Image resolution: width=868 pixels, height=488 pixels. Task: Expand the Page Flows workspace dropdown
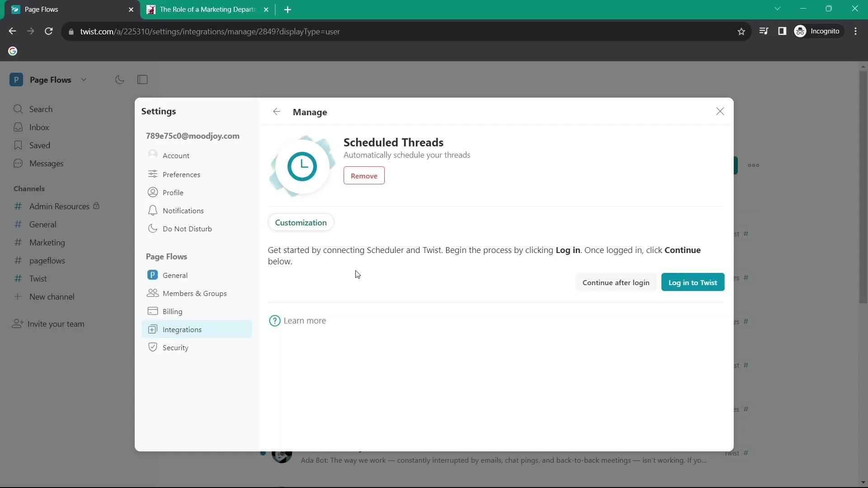coord(84,79)
